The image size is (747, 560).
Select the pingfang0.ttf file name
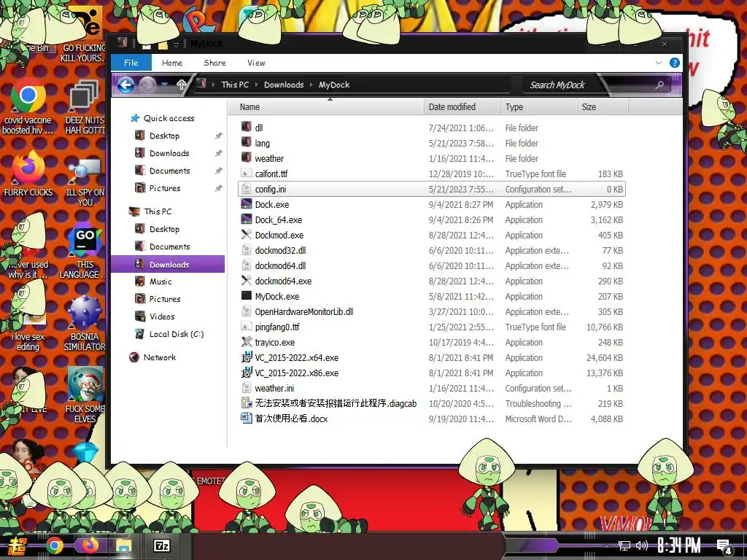point(277,327)
